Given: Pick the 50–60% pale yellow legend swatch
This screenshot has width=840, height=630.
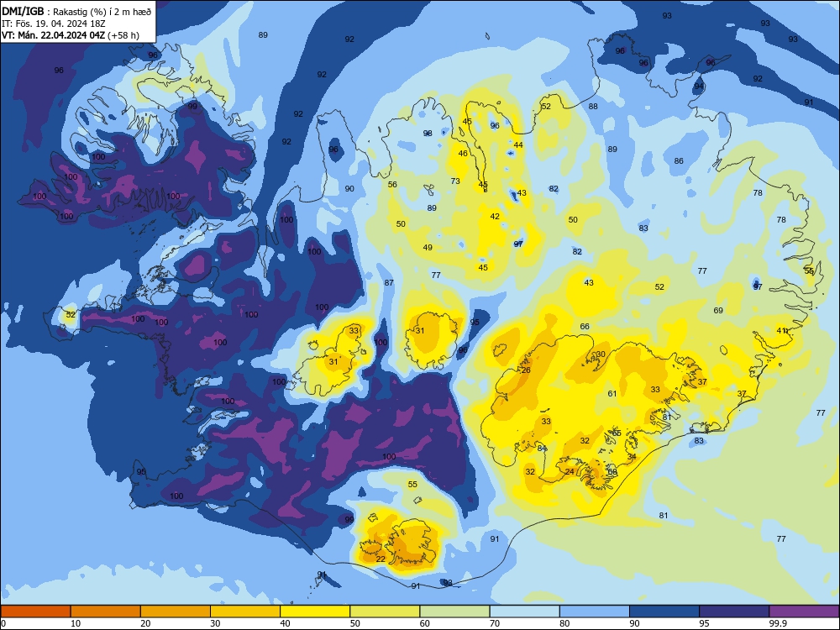Looking at the screenshot, I should (385, 612).
